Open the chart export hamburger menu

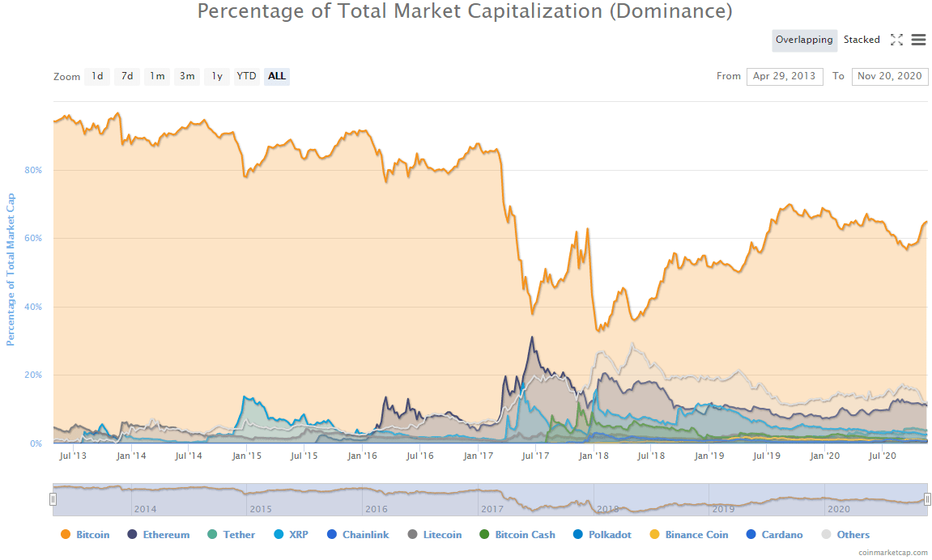[x=918, y=39]
